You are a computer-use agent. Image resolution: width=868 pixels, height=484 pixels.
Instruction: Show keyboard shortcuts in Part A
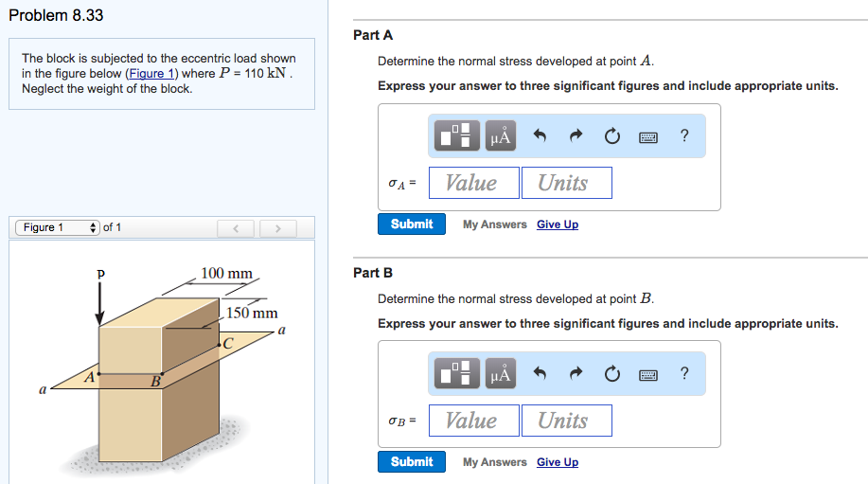click(x=648, y=137)
